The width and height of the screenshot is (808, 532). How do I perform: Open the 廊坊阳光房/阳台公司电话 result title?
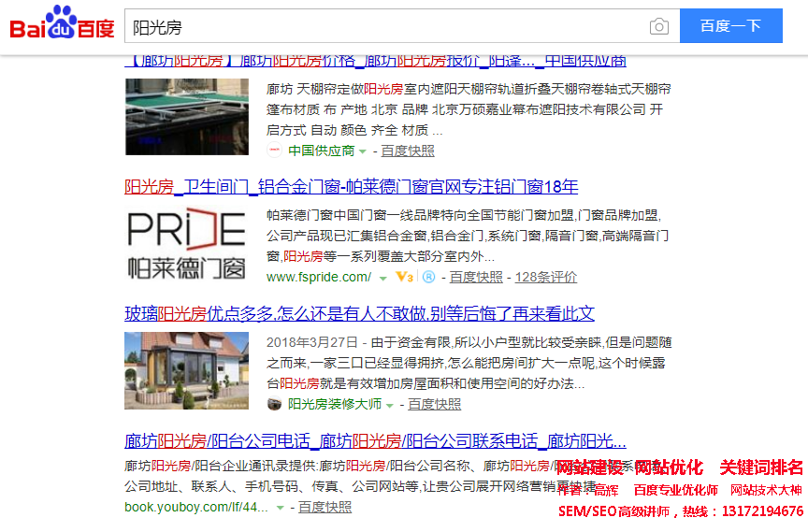[375, 441]
